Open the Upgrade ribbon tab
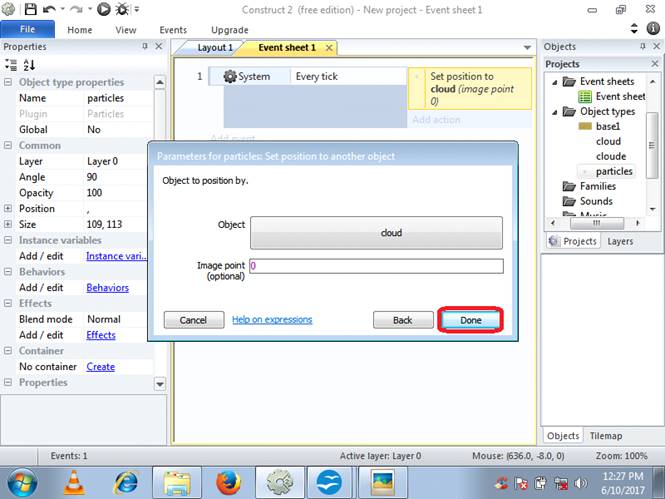Viewport: 665px width, 499px height. pyautogui.click(x=229, y=30)
